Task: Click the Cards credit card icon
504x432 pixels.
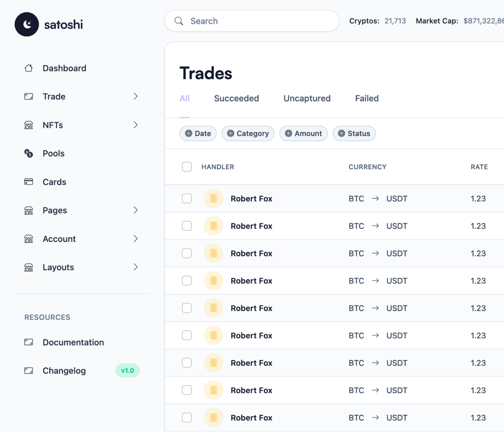Action: pos(28,182)
